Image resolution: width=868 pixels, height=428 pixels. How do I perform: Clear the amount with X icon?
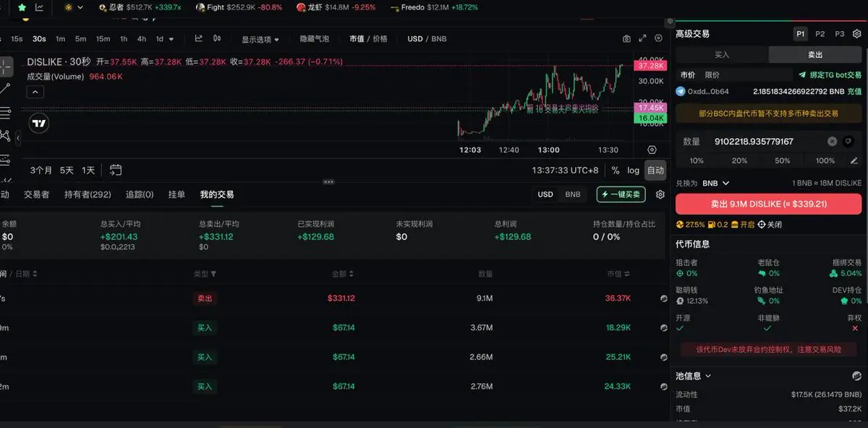click(832, 142)
